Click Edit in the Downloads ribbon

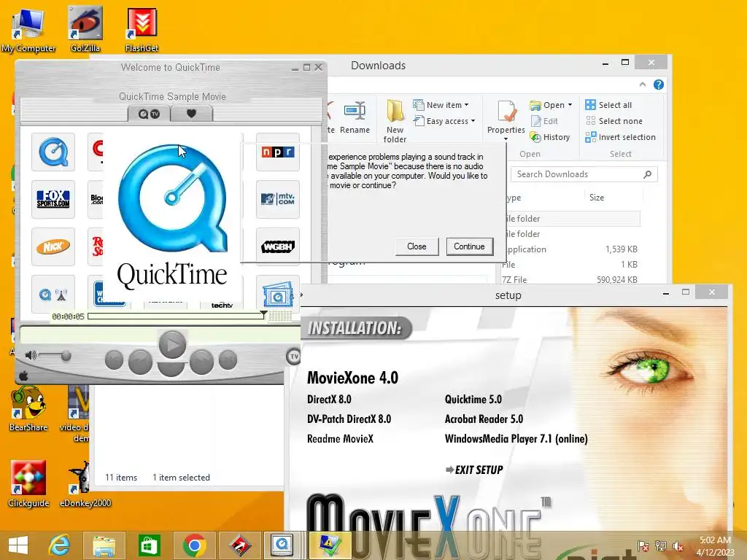click(x=544, y=121)
